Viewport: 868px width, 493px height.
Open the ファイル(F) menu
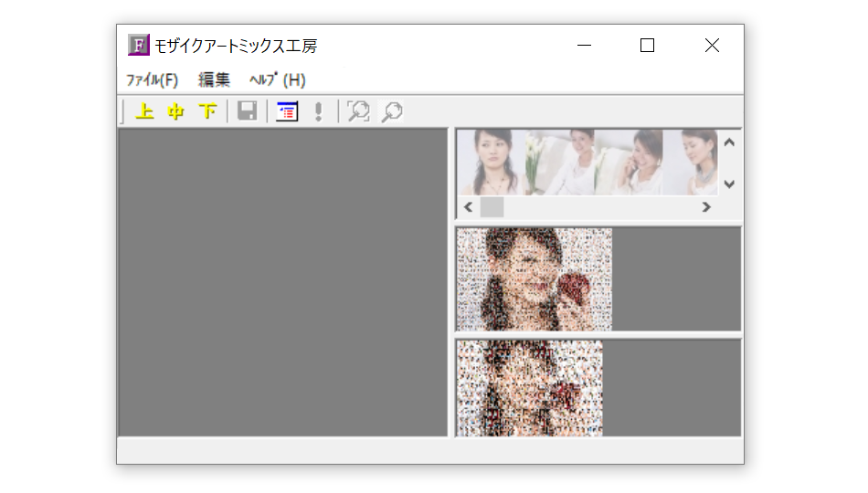click(153, 80)
